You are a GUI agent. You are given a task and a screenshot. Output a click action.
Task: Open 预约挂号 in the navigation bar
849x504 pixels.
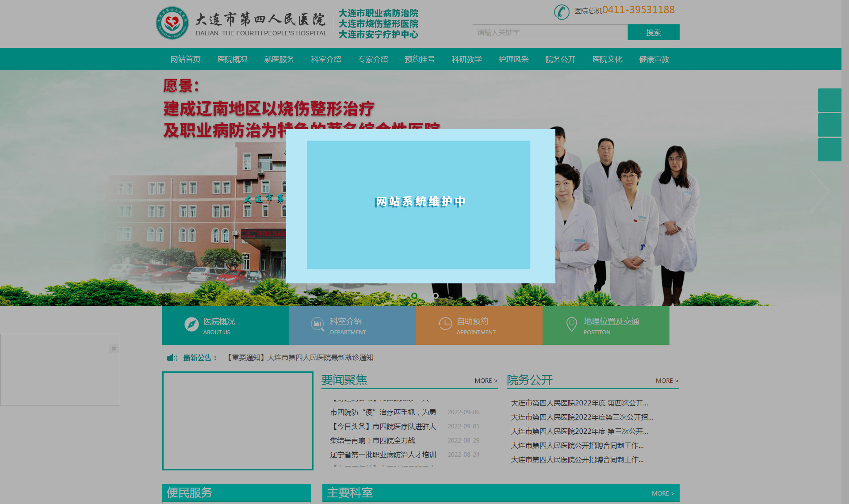[x=420, y=59]
